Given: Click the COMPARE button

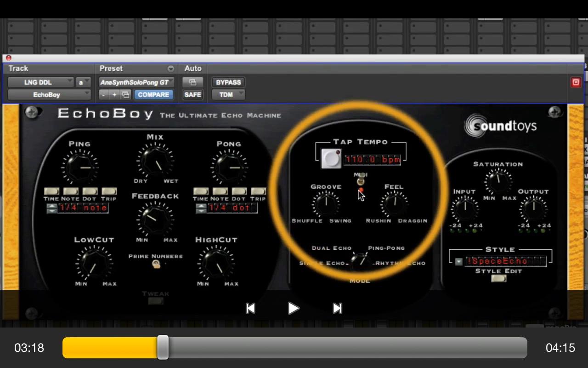Looking at the screenshot, I should click(153, 95).
